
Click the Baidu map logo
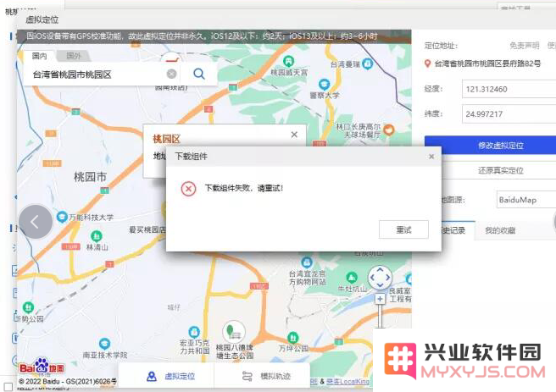tap(42, 367)
